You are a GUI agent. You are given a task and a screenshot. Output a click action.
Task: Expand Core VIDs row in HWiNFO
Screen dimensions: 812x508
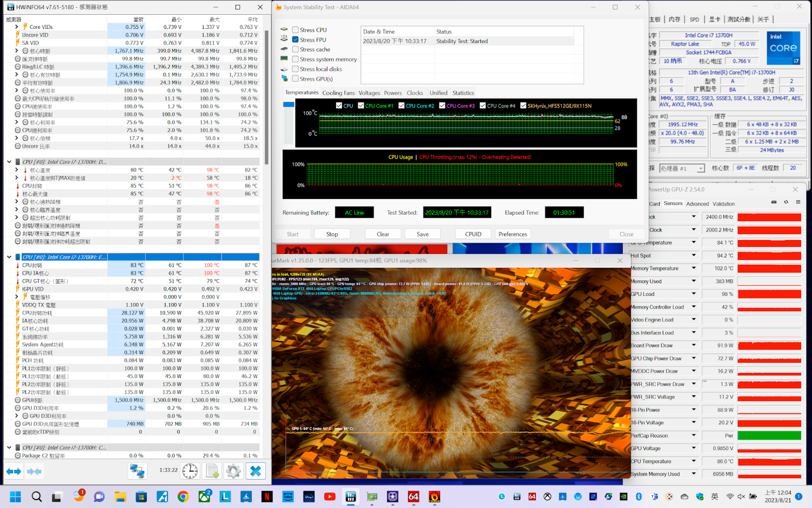coord(17,27)
